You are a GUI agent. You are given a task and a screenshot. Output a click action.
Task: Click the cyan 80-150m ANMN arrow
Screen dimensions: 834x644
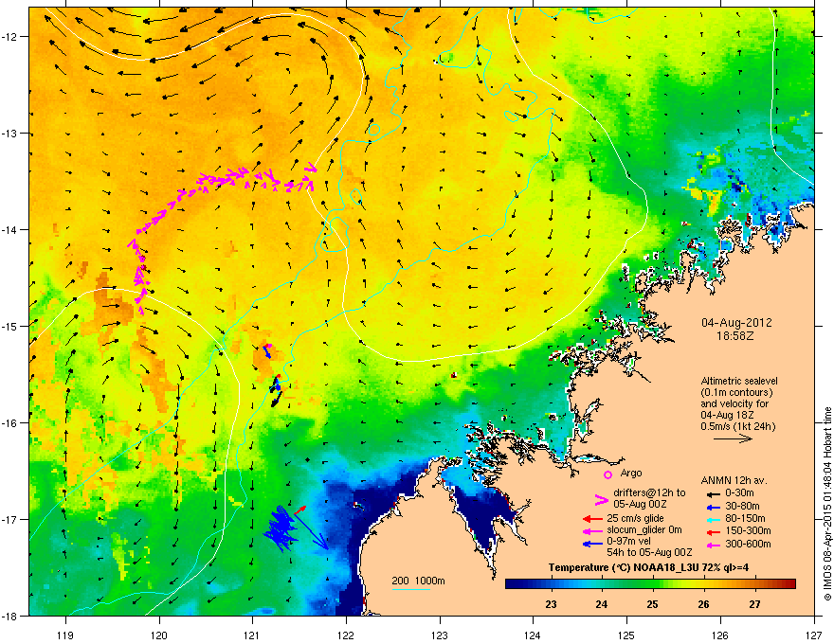point(712,519)
